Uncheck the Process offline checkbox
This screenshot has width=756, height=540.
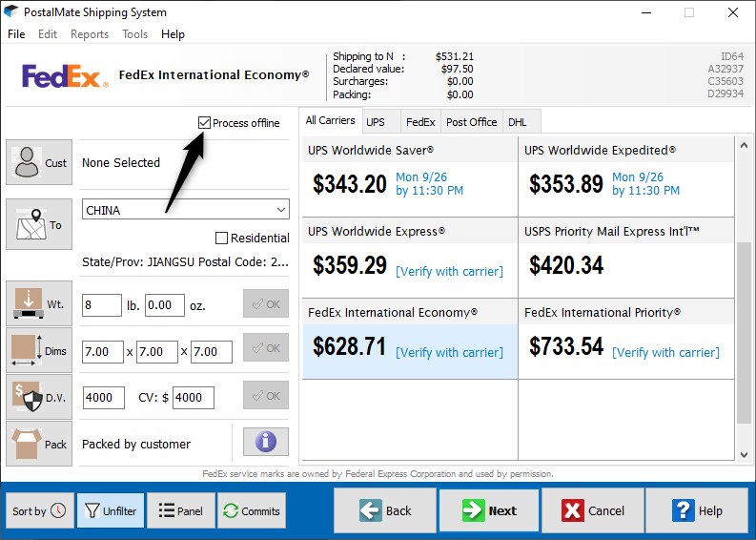pos(204,122)
